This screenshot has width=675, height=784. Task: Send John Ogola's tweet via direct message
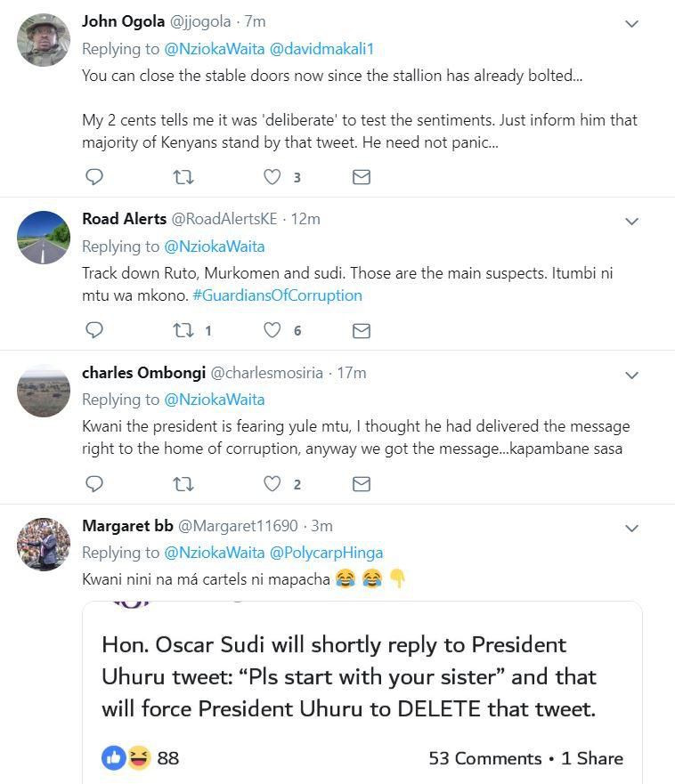[x=361, y=177]
